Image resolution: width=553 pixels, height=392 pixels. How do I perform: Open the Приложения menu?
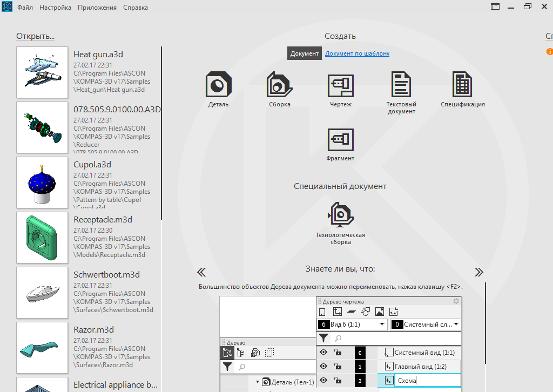click(x=97, y=8)
